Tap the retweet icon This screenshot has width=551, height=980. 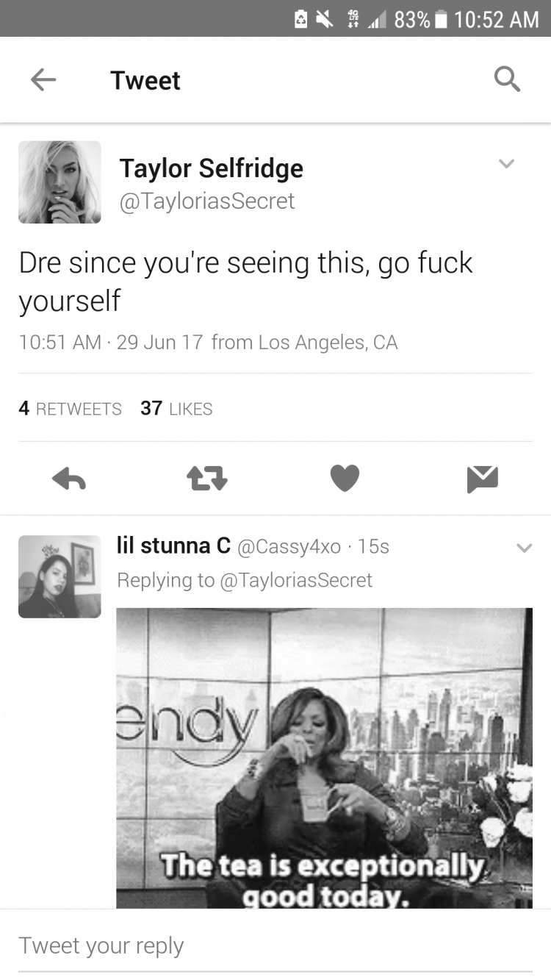(206, 479)
